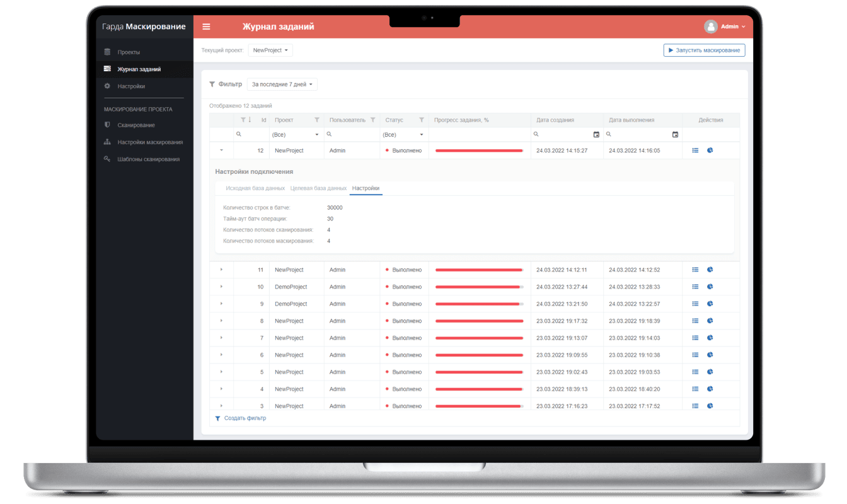847x504 pixels.
Task: Click the Project column filter funnel icon
Action: coord(317,120)
